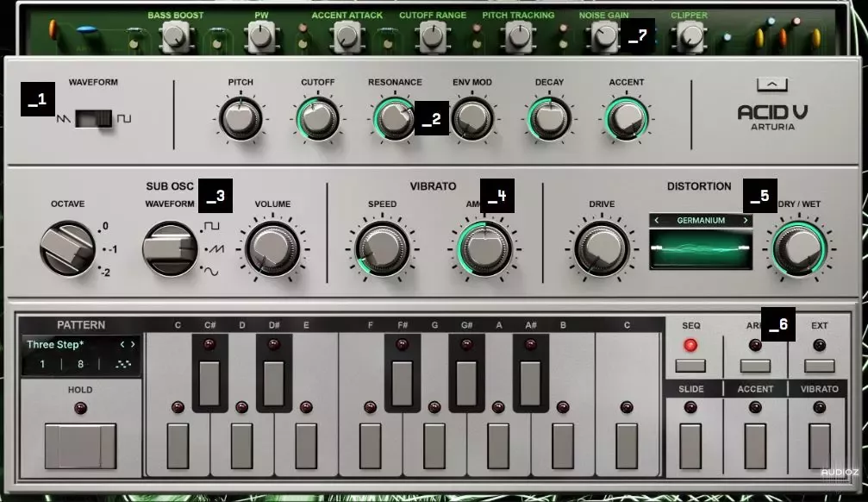
Task: Click the square wave icon beside the main Waveform switch
Action: [124, 118]
